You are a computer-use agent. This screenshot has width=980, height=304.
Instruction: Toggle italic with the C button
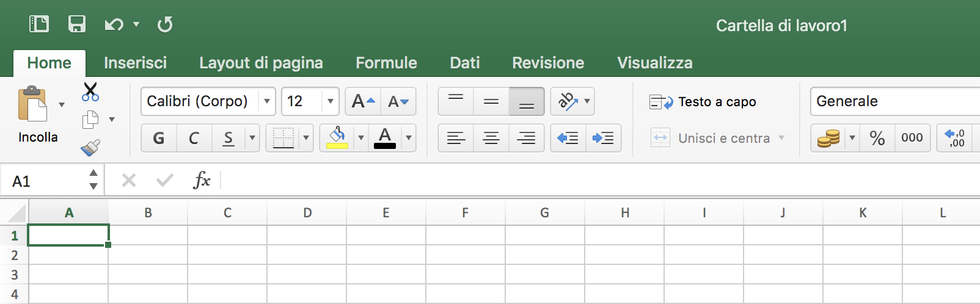pos(194,139)
